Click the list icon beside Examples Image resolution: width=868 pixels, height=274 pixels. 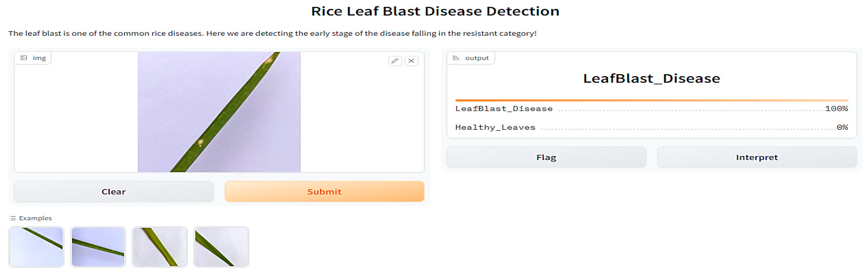click(12, 218)
